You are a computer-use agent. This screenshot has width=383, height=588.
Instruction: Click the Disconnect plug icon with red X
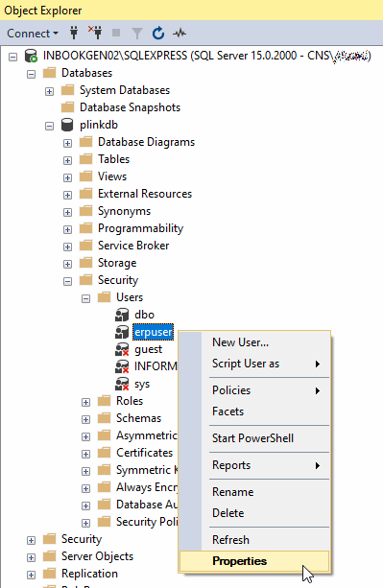click(95, 33)
